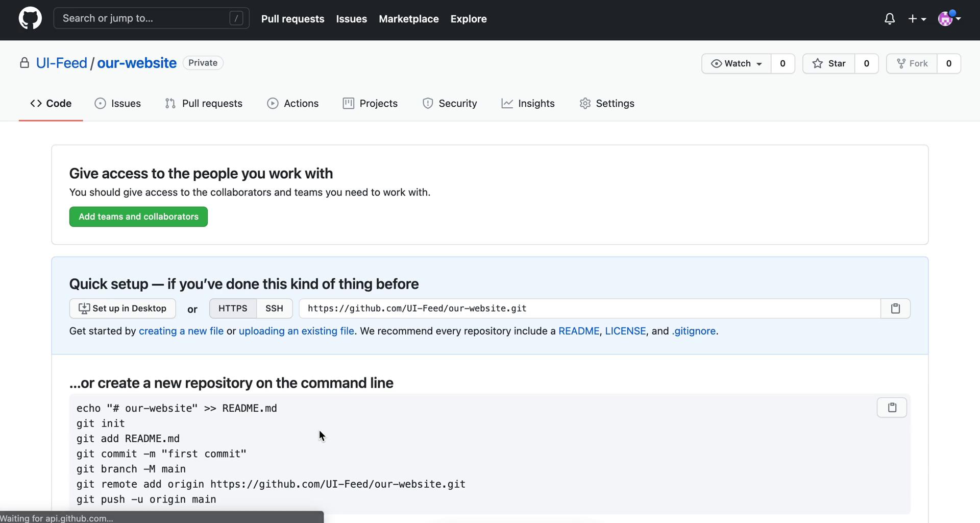The height and width of the screenshot is (523, 980).
Task: Go to Explore
Action: (x=469, y=19)
